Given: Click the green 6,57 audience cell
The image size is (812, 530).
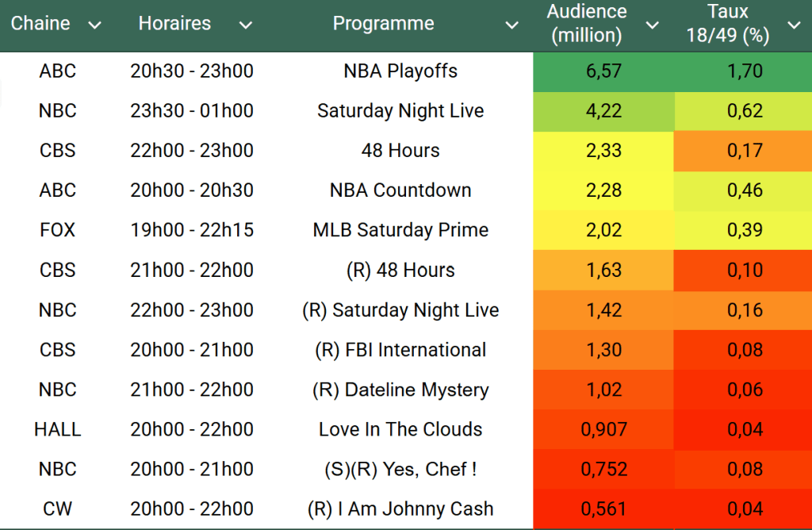Looking at the screenshot, I should (603, 71).
